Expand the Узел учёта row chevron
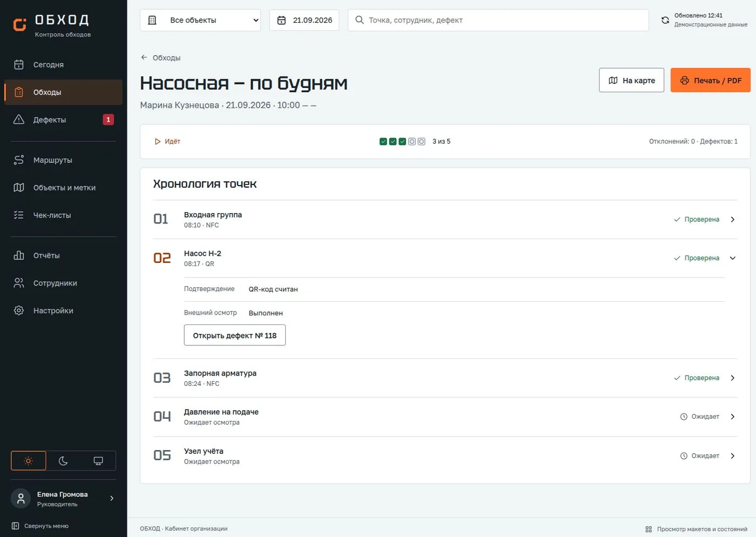 733,456
